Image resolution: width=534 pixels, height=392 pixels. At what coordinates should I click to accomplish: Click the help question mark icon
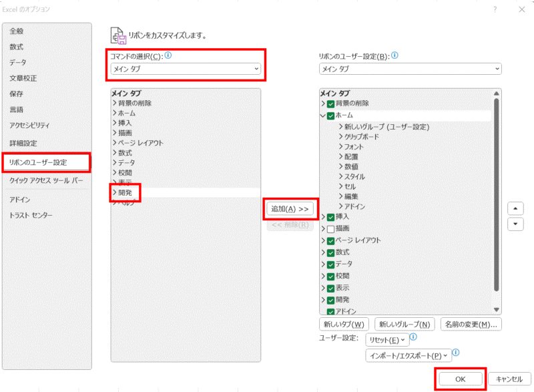coord(495,9)
